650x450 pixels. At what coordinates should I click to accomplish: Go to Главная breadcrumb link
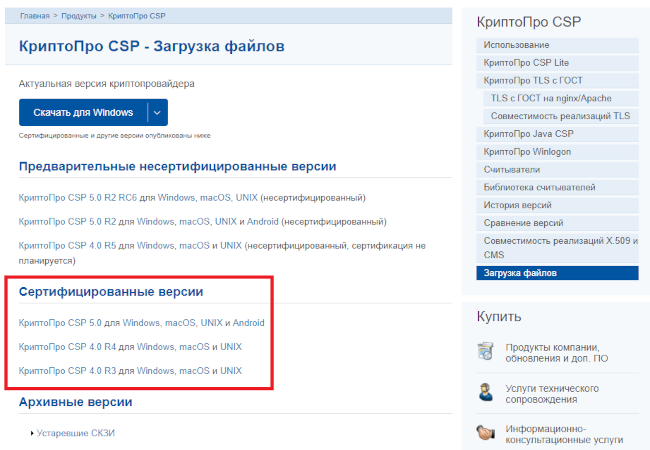tap(35, 16)
